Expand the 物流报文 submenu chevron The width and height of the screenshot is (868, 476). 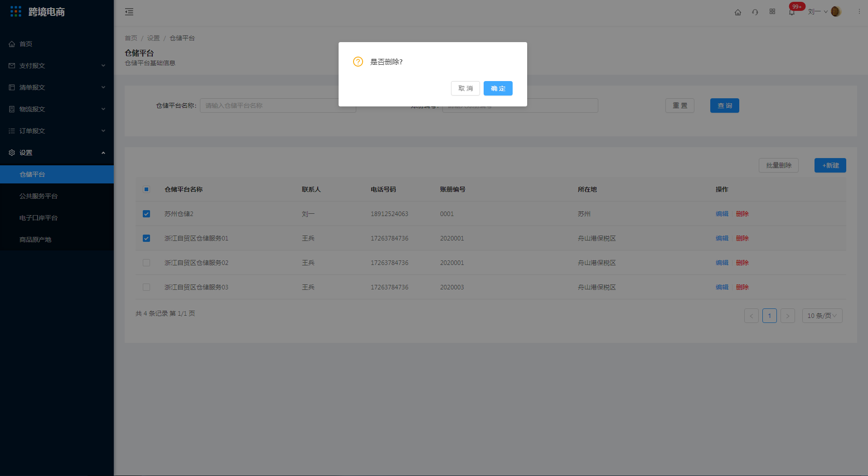point(103,109)
